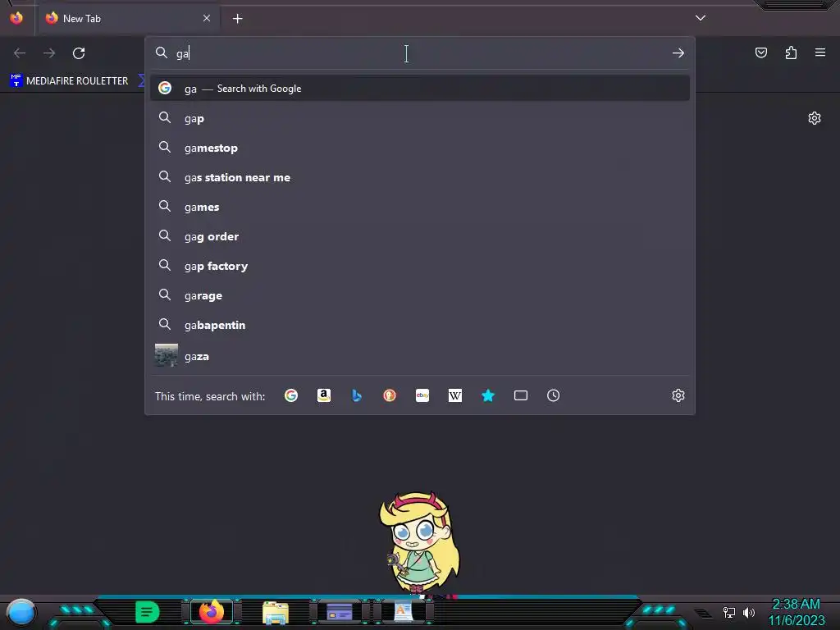Open MEDIAFIRE ROULETTER bookmark
This screenshot has width=840, height=630.
coord(69,81)
